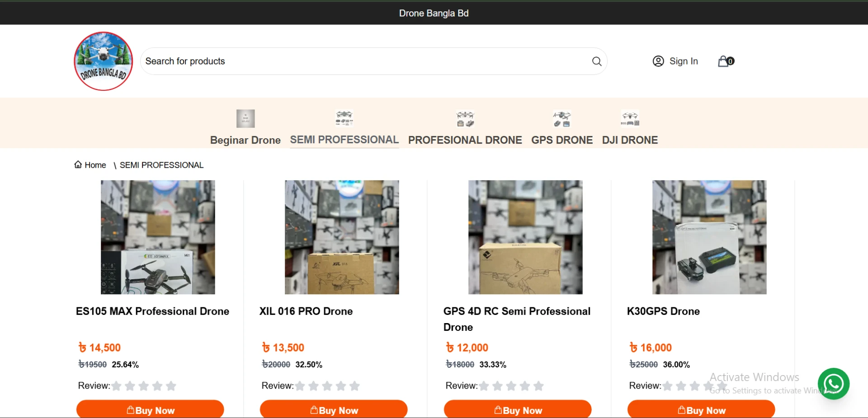Click the struck-through ৳25000 old price
This screenshot has height=418, width=868.
point(644,365)
